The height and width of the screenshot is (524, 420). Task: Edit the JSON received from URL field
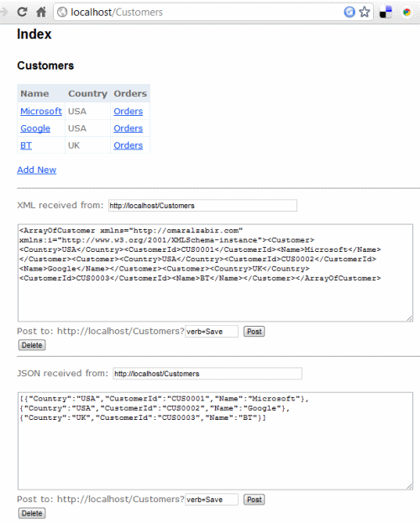pos(207,374)
